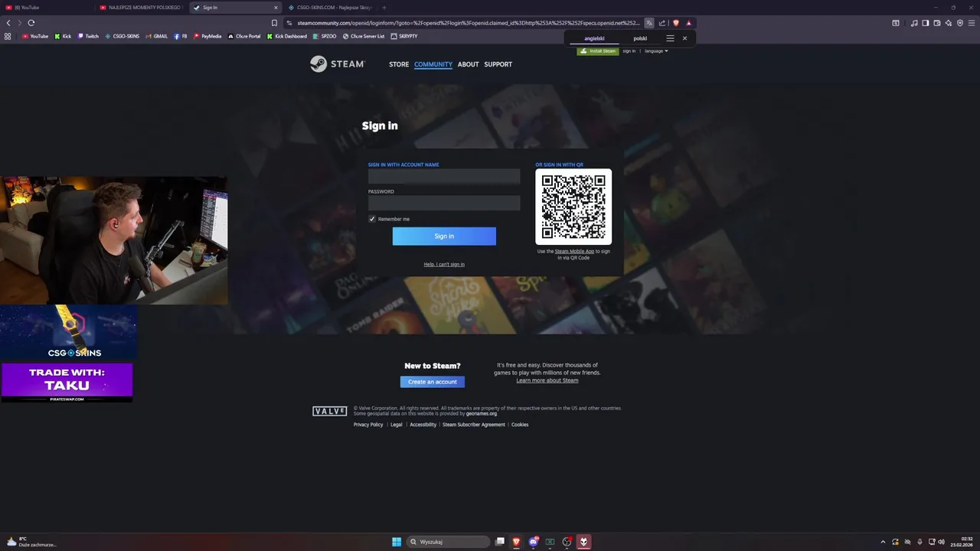Open Windows Start menu
The height and width of the screenshot is (551, 980).
pyautogui.click(x=397, y=542)
